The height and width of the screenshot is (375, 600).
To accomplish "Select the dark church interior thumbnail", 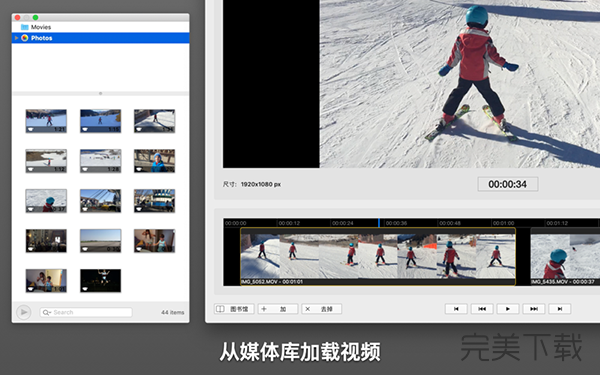I will (x=46, y=241).
